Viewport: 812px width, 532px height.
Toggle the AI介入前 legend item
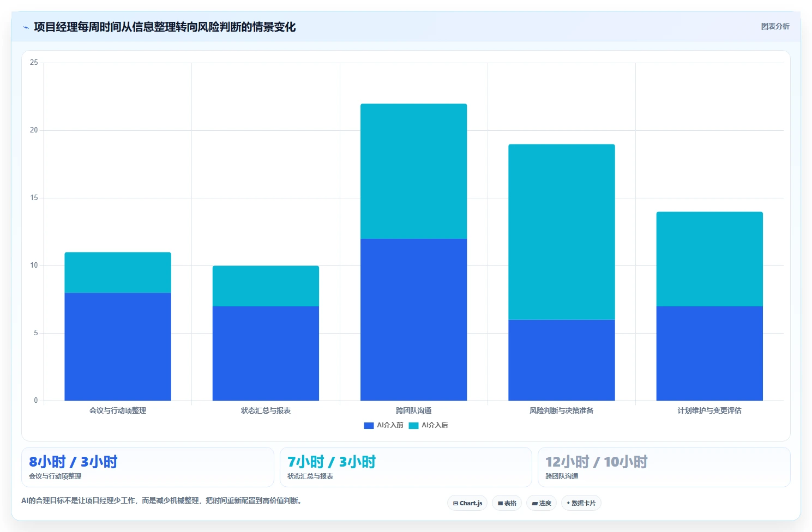tap(383, 425)
